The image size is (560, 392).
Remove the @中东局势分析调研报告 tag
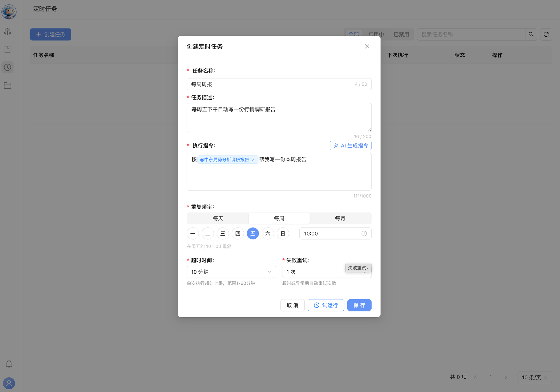pos(253,160)
